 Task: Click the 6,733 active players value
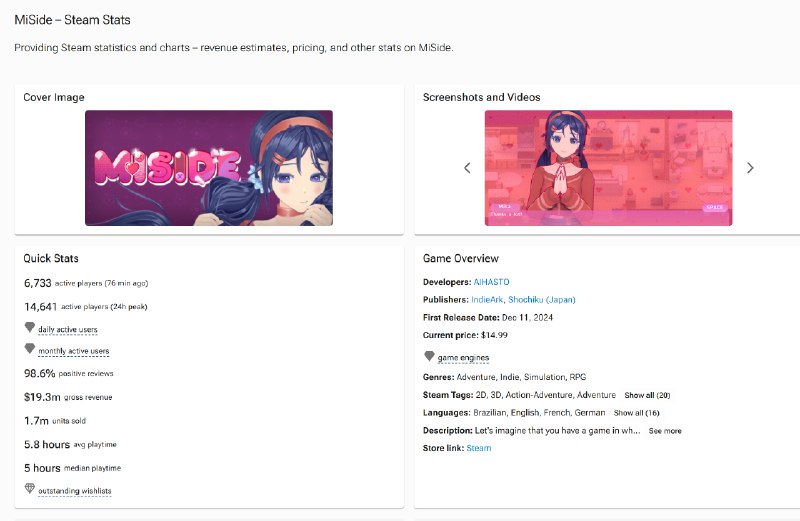point(38,283)
